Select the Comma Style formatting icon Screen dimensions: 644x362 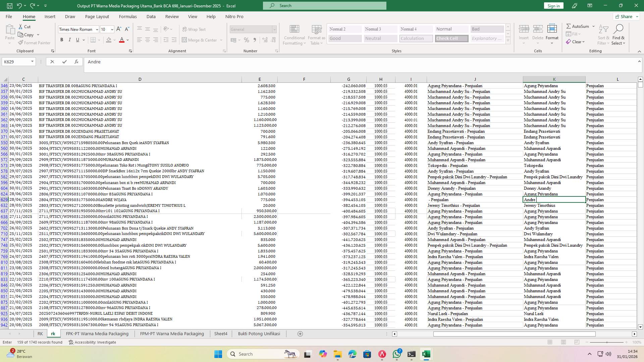(x=255, y=40)
